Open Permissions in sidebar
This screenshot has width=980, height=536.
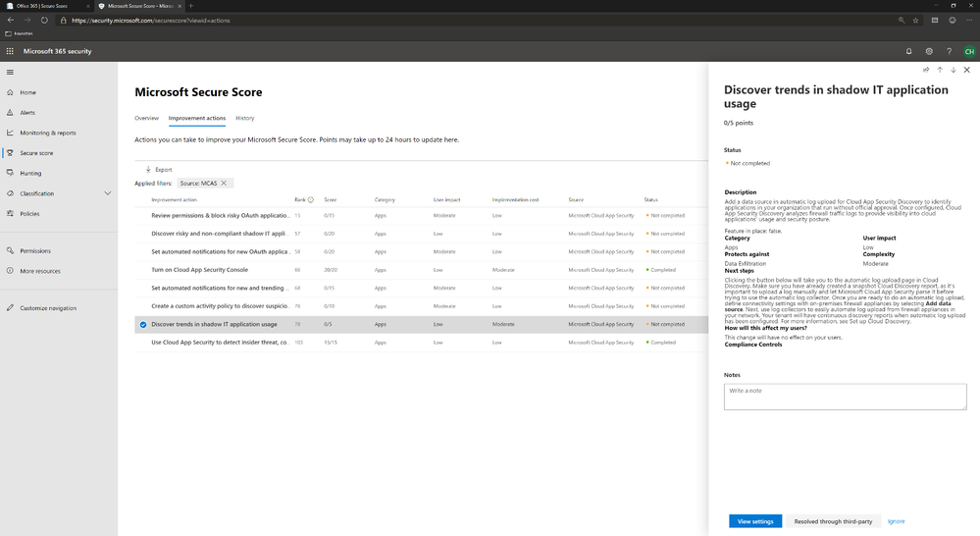coord(35,250)
